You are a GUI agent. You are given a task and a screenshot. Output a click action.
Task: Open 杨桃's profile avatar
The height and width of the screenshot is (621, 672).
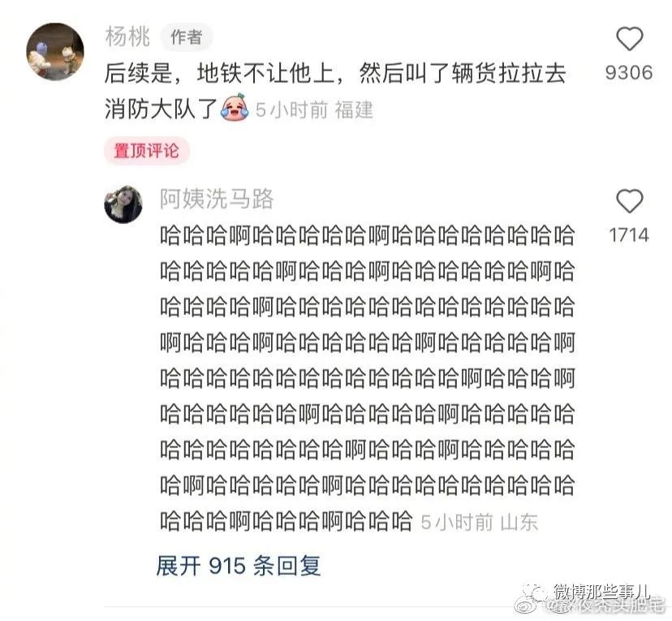55,52
